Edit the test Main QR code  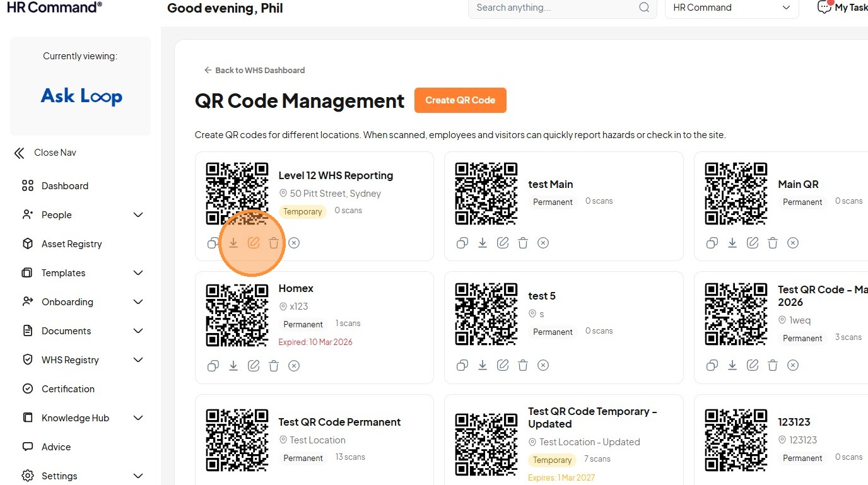503,243
